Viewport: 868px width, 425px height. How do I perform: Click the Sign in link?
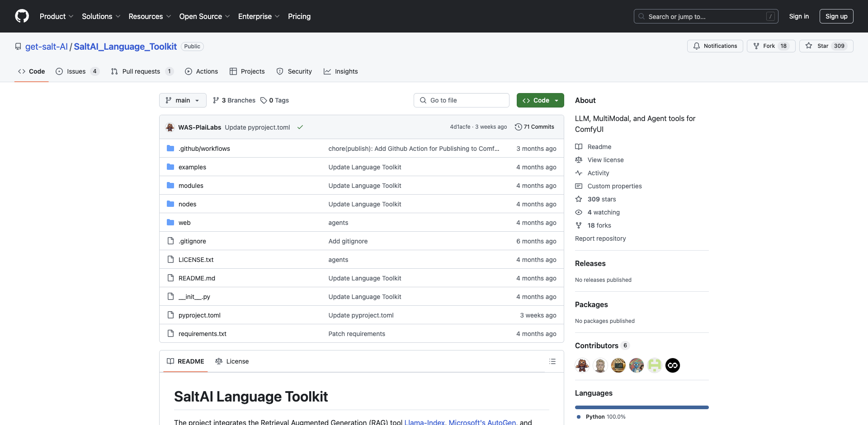point(799,16)
